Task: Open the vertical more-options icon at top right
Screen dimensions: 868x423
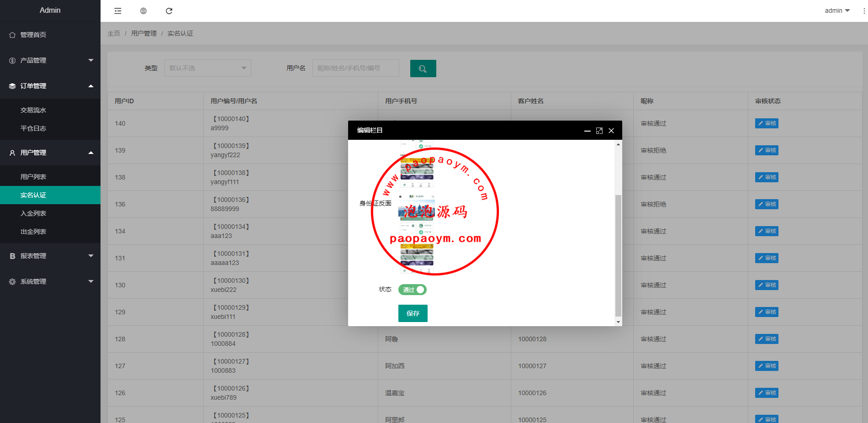Action: [864, 11]
